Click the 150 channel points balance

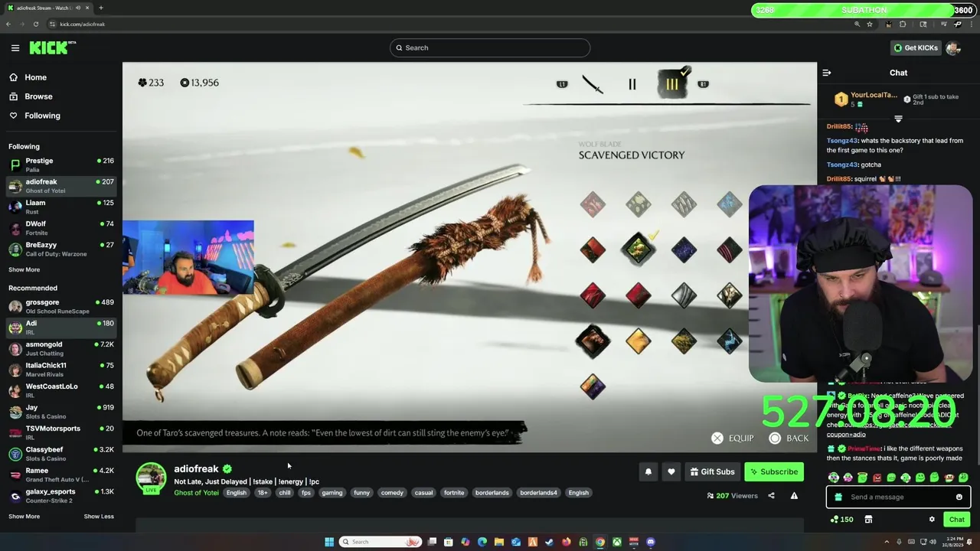point(841,520)
